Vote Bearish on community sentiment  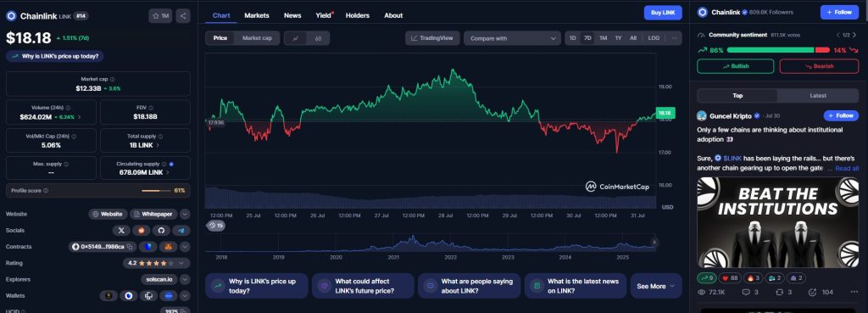pos(819,66)
